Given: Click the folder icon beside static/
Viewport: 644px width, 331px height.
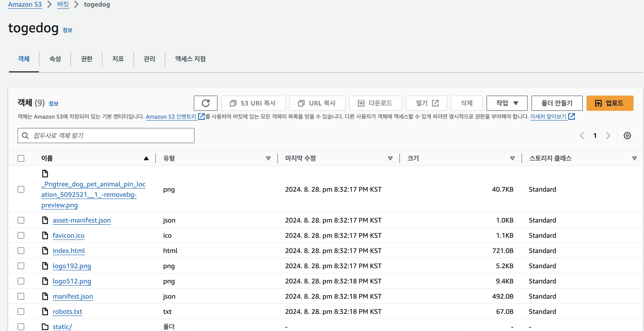Looking at the screenshot, I should pos(45,327).
